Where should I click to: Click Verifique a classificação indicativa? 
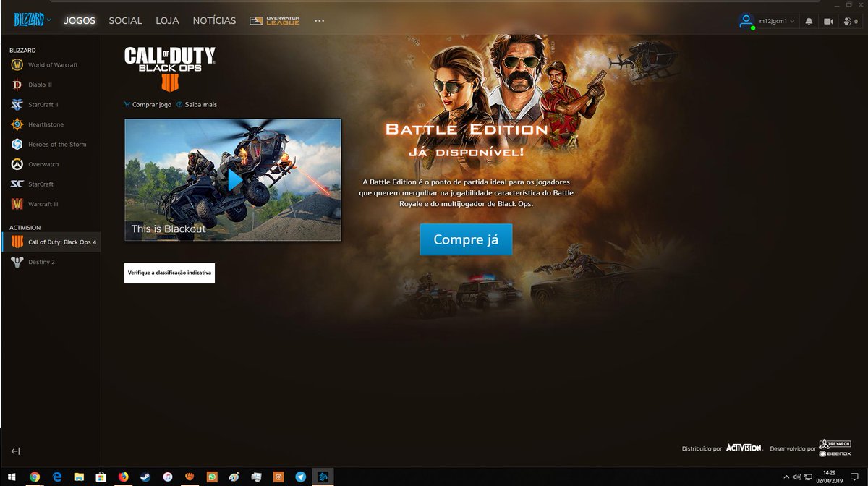169,273
